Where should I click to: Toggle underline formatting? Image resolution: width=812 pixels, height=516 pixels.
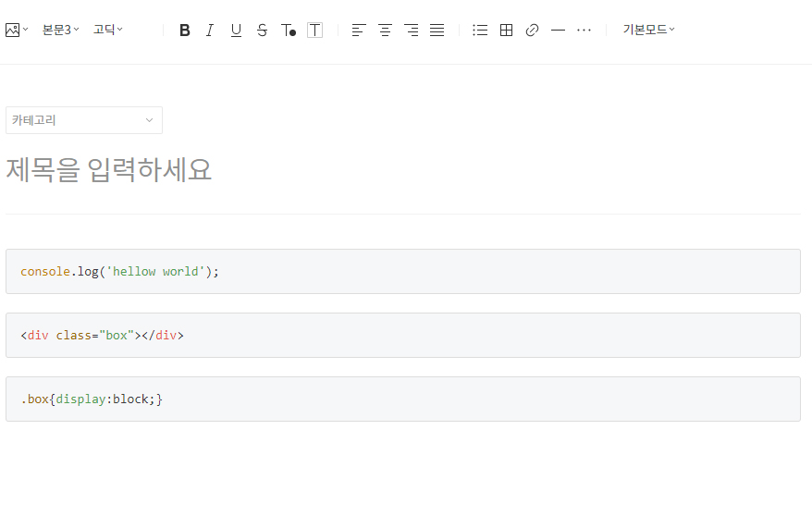point(236,31)
